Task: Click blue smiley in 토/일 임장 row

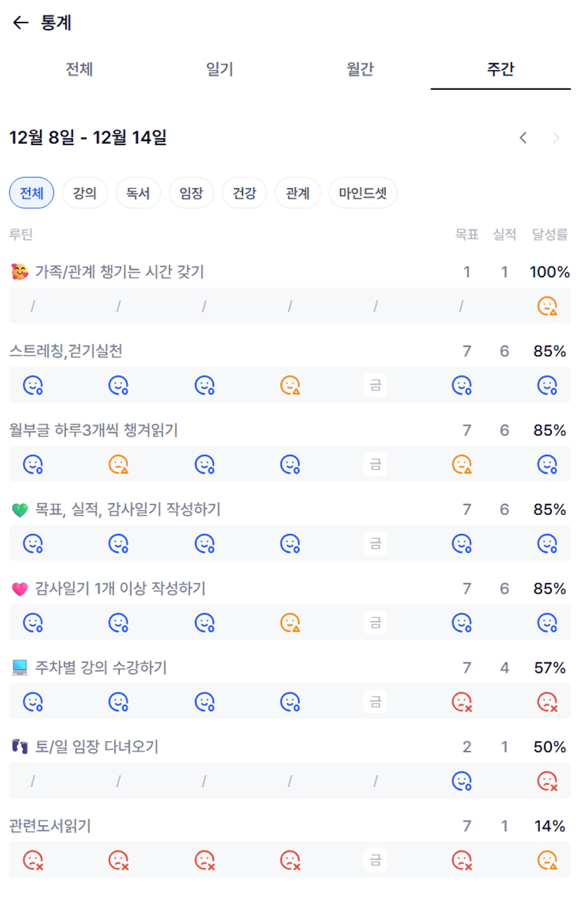Action: (x=461, y=781)
